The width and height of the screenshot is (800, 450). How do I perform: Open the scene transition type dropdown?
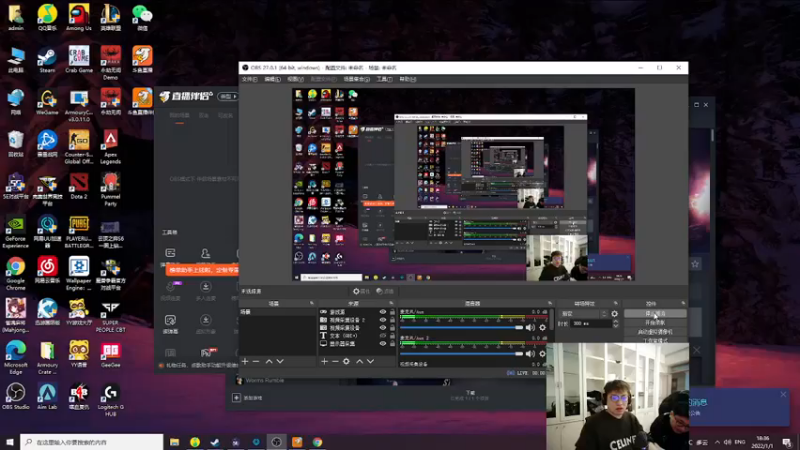(583, 314)
